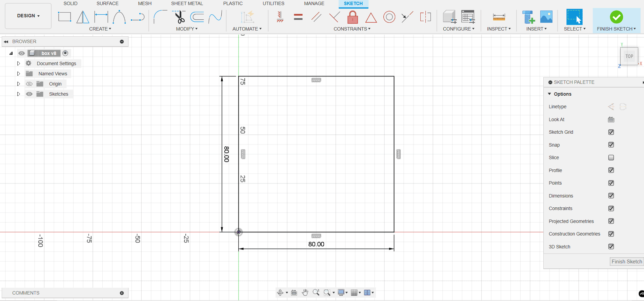Switch to the PLASTIC tab

[233, 3]
